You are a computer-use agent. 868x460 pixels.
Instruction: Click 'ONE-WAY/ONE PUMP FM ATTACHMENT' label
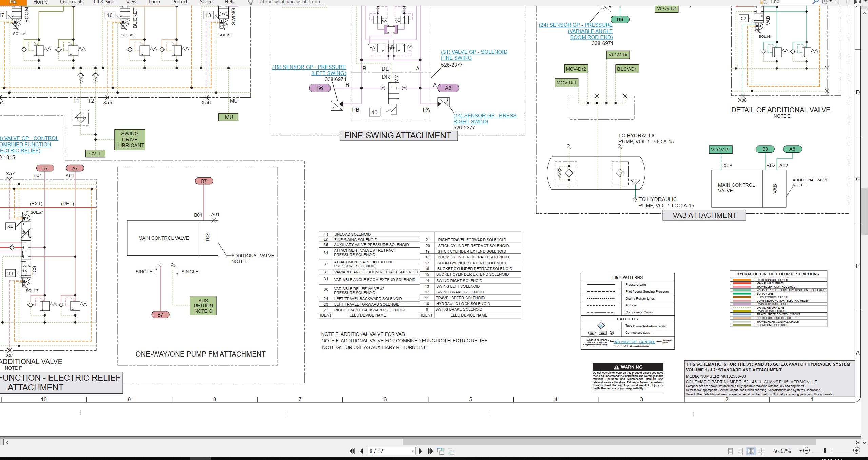[x=200, y=354]
